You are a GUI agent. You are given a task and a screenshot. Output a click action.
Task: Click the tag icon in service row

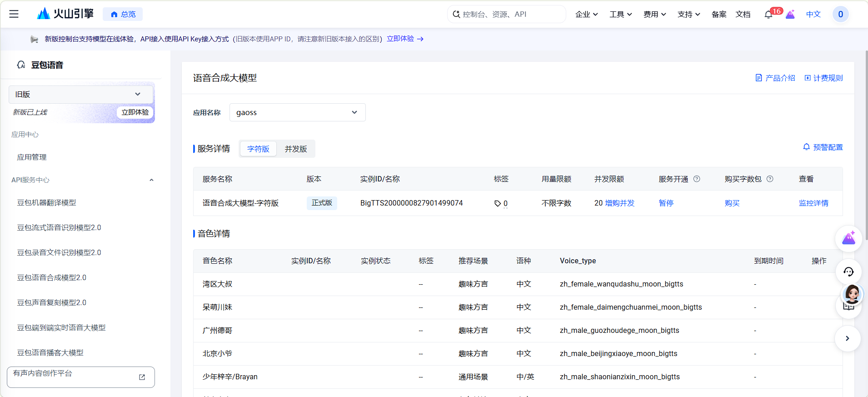coord(498,203)
